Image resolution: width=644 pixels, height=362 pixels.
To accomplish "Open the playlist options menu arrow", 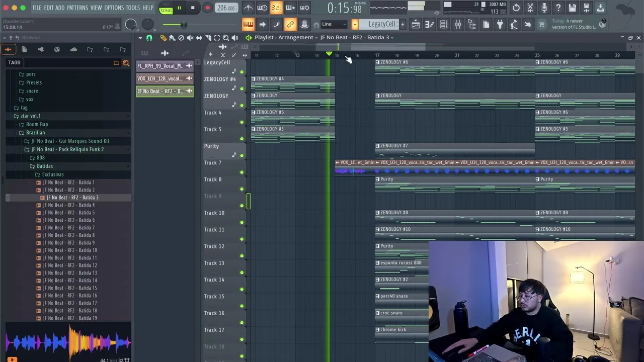I will point(140,38).
